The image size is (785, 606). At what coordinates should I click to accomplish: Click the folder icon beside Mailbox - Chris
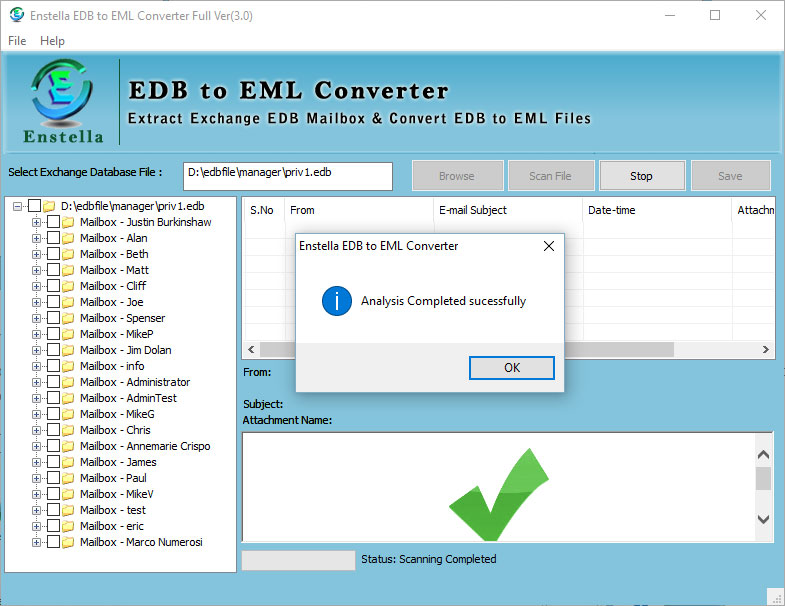68,430
